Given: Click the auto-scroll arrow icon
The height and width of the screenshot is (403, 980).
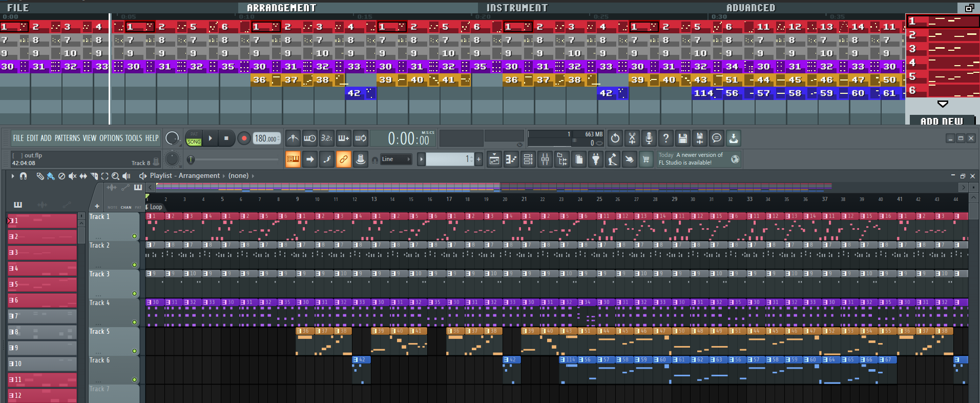Looking at the screenshot, I should 310,159.
